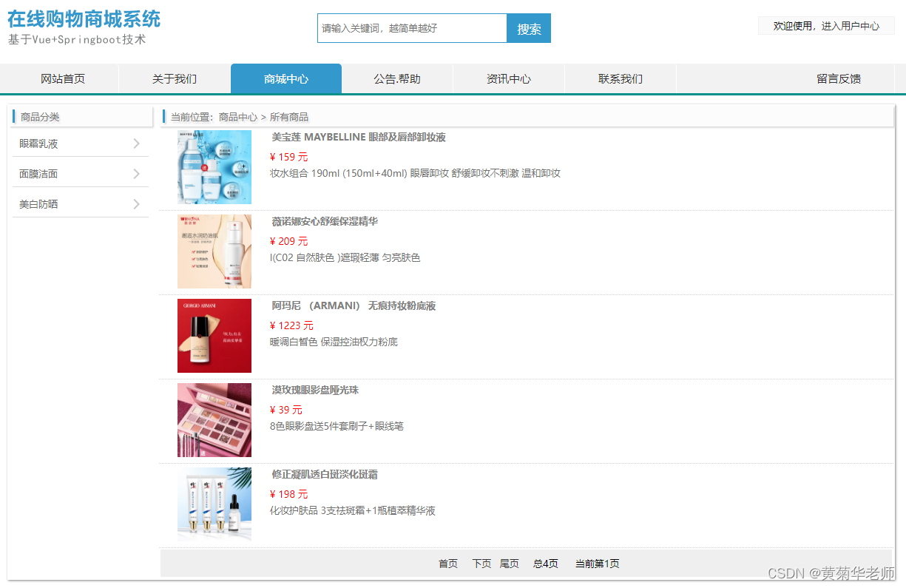Screen dimensions: 906x588
Task: Select 美白防晒 category label
Action: 38,204
